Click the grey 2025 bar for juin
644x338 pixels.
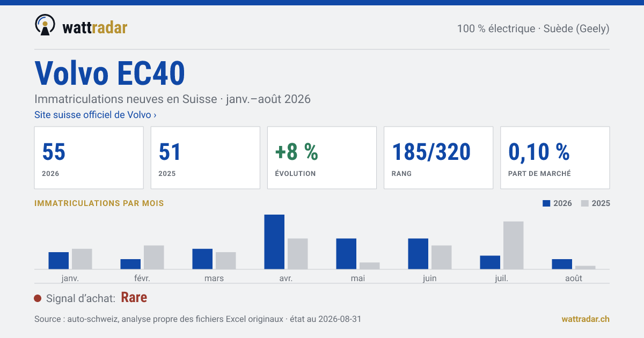442,257
